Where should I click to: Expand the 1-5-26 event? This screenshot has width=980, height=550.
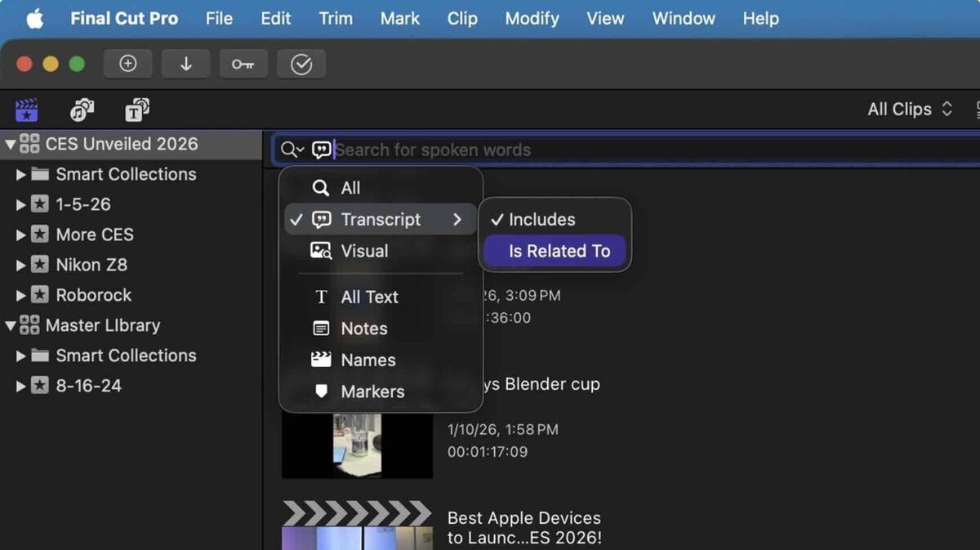click(21, 205)
